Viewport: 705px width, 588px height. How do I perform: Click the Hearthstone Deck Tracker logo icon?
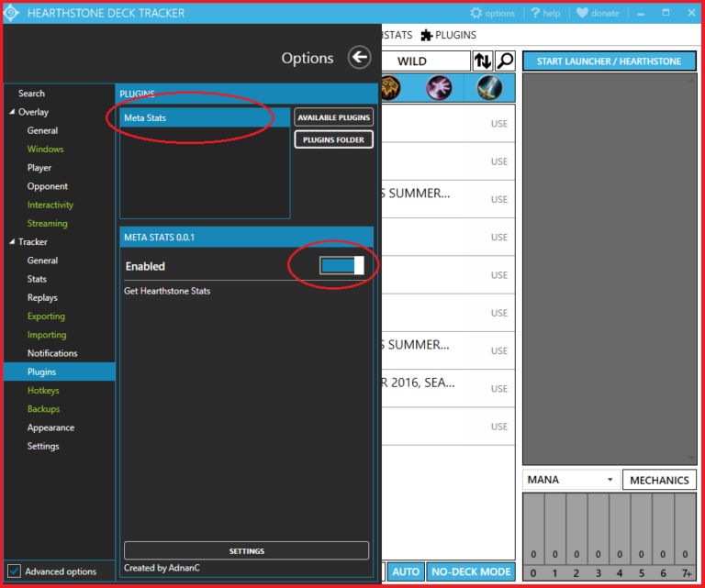pyautogui.click(x=11, y=13)
